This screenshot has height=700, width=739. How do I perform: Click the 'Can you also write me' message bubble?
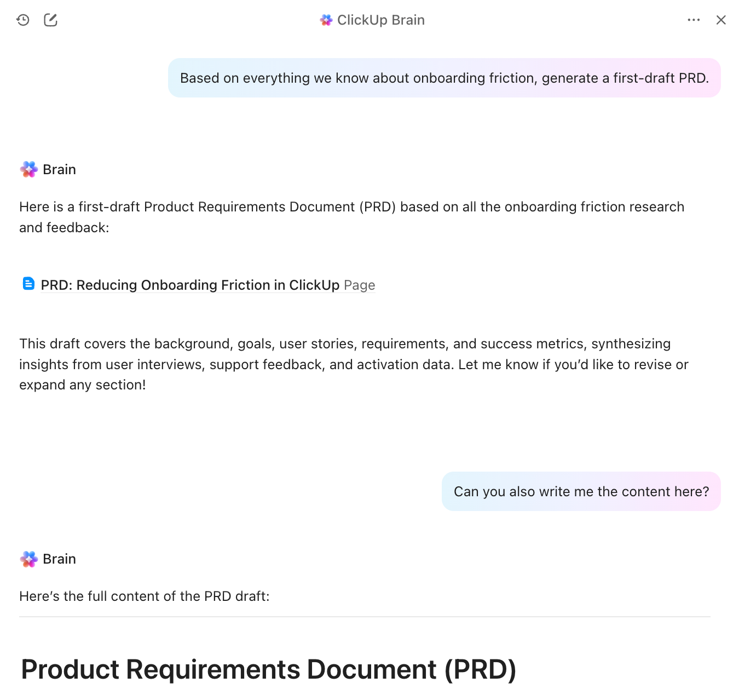tap(581, 492)
